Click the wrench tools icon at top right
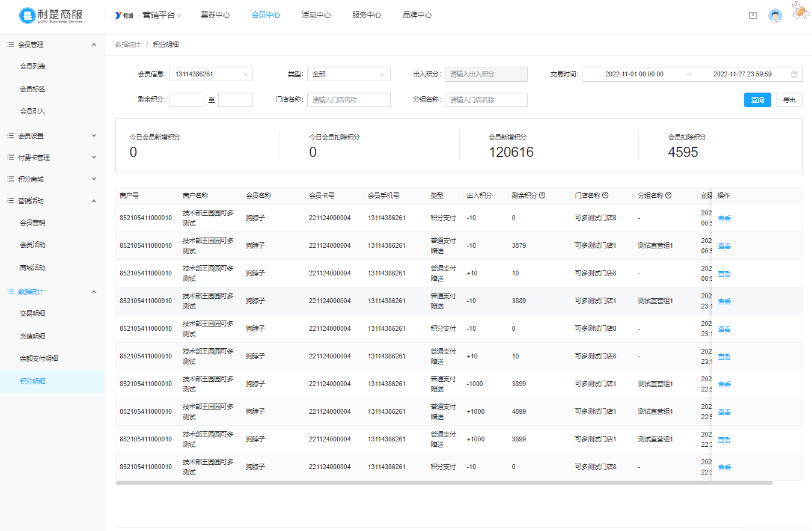812x531 pixels. point(801,11)
